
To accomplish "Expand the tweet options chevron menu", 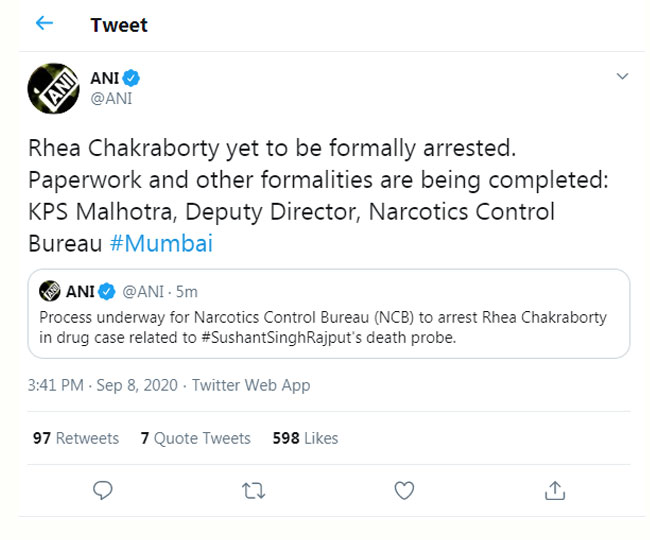I will pos(622,76).
